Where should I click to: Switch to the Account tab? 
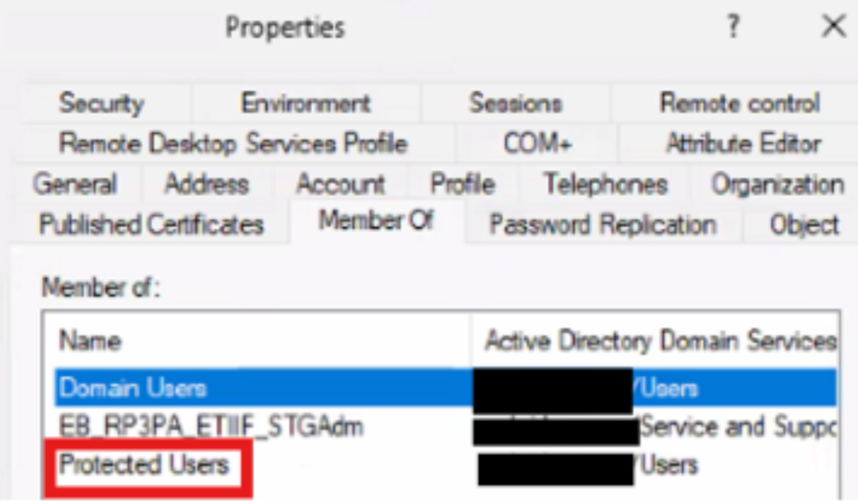pos(341,184)
